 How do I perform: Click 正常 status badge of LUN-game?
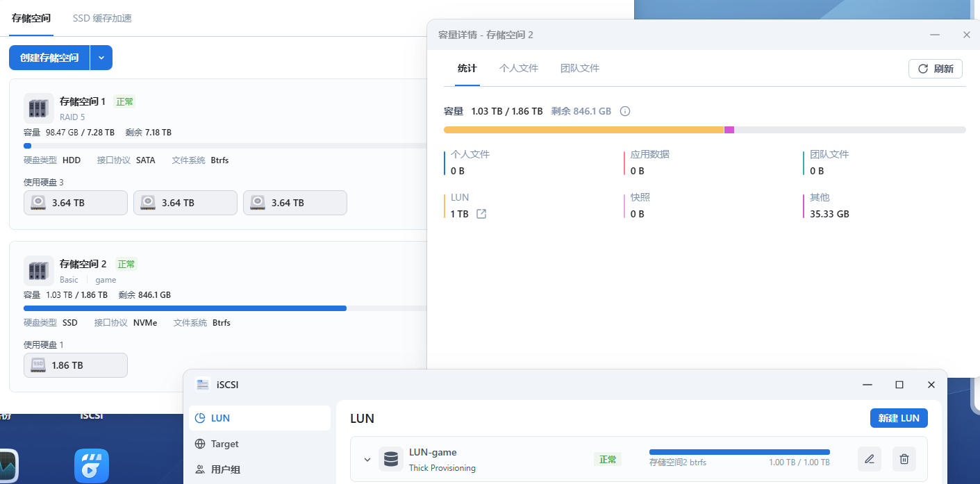608,459
